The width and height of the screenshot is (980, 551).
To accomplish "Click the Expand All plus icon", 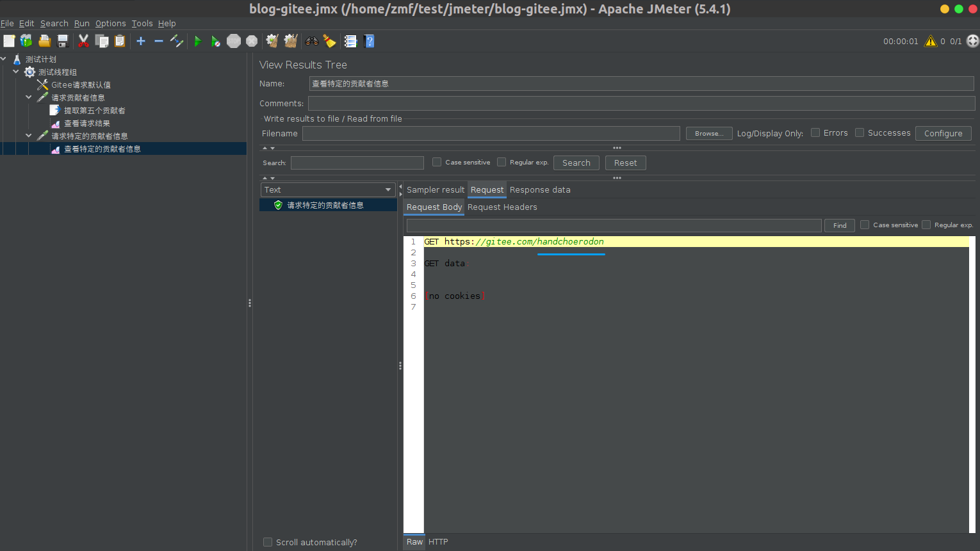I will tap(141, 41).
